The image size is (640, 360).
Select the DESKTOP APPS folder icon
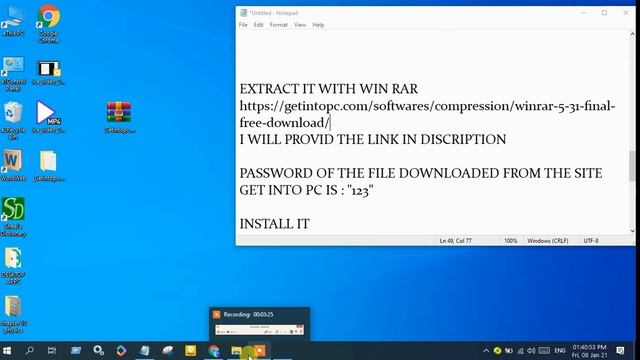(13, 265)
